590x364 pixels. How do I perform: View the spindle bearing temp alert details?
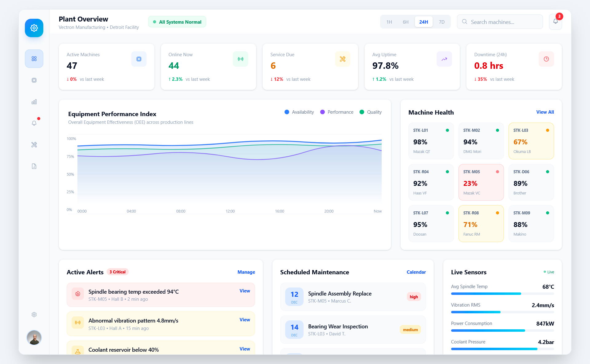coord(245,291)
